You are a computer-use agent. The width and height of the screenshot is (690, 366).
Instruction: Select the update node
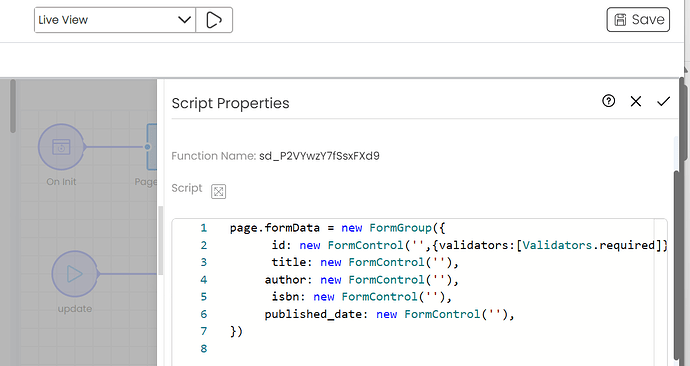75,274
